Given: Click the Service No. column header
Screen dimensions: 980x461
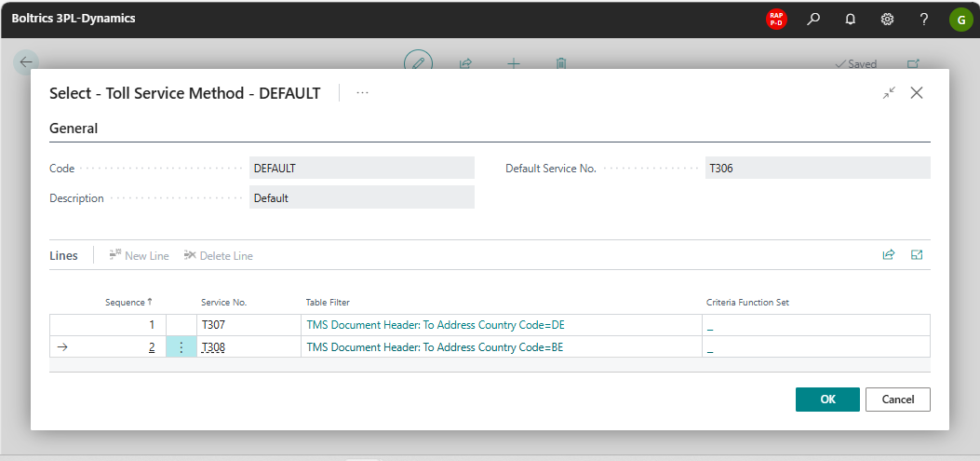Looking at the screenshot, I should pyautogui.click(x=223, y=302).
